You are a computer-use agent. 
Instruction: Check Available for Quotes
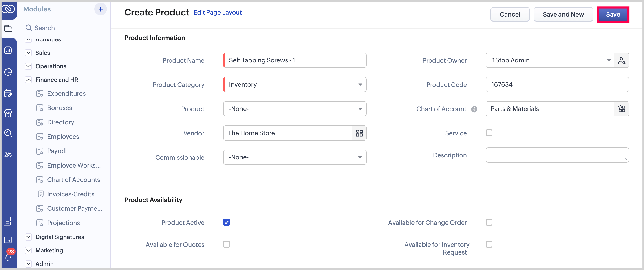(x=227, y=244)
